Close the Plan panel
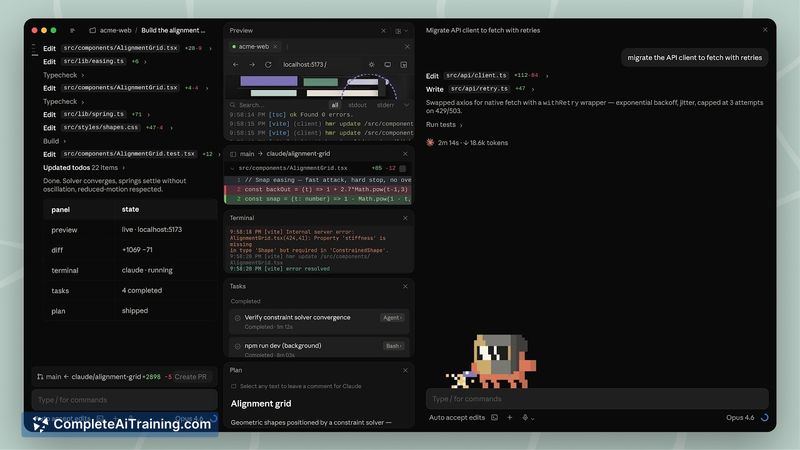Screen dimensions: 800x450 point(405,370)
